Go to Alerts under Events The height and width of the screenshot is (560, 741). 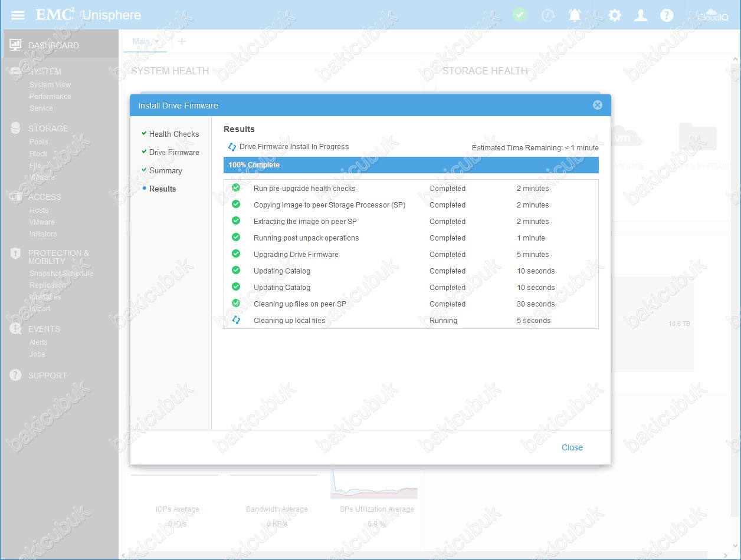point(38,342)
